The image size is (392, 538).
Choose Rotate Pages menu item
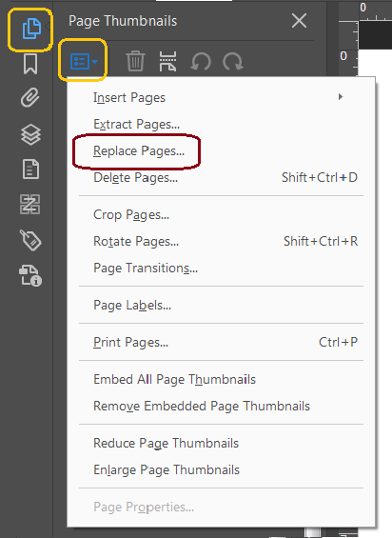coord(221,241)
